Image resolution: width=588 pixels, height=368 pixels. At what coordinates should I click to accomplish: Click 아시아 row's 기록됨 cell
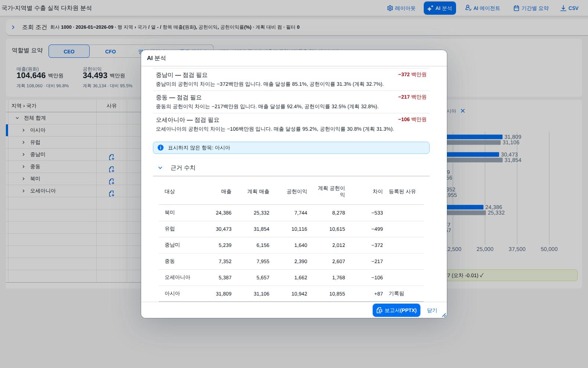(397, 294)
